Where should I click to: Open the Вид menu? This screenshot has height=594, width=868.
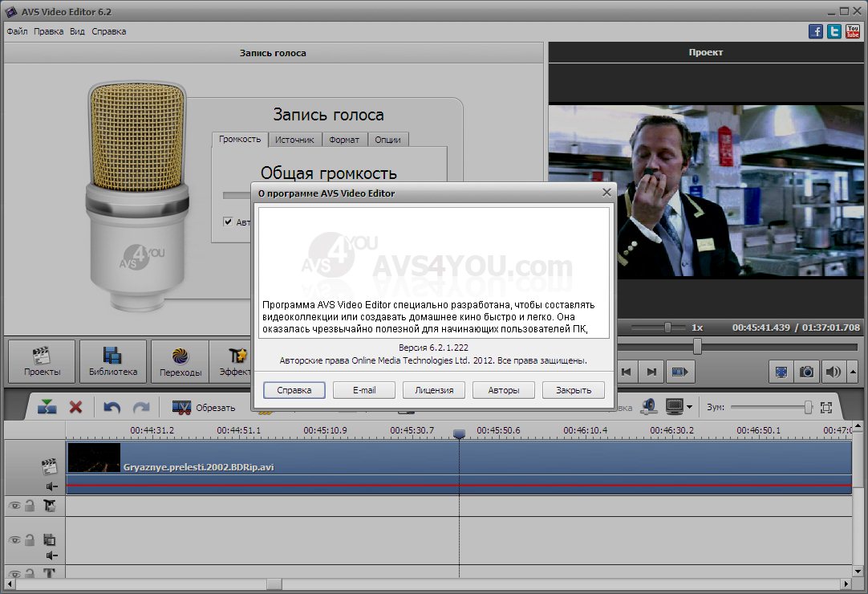[77, 31]
